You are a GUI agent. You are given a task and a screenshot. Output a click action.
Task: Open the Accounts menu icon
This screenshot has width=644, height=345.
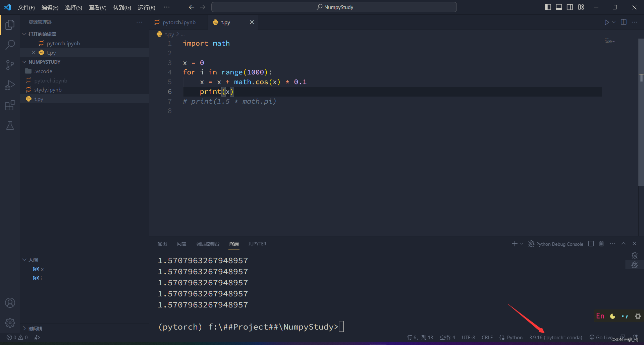tap(10, 303)
